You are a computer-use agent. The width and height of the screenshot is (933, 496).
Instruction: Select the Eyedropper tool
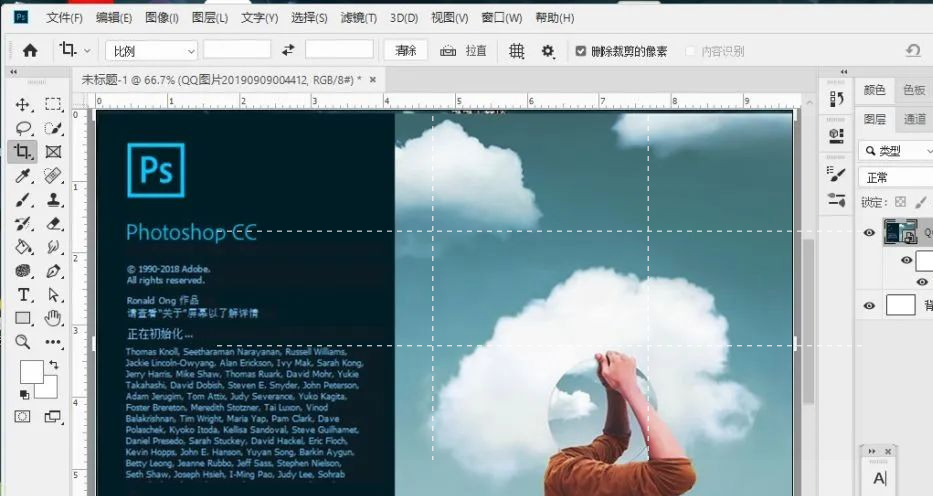[x=23, y=176]
